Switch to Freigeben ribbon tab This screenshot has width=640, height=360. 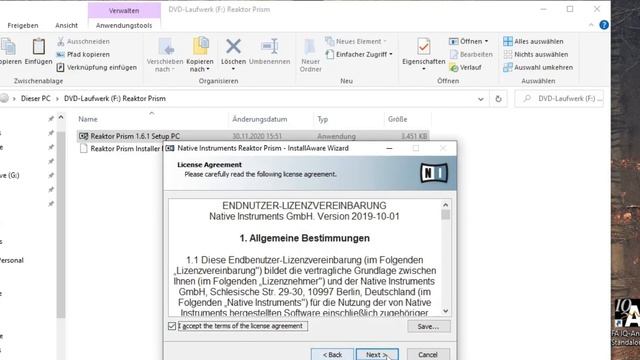[x=23, y=25]
